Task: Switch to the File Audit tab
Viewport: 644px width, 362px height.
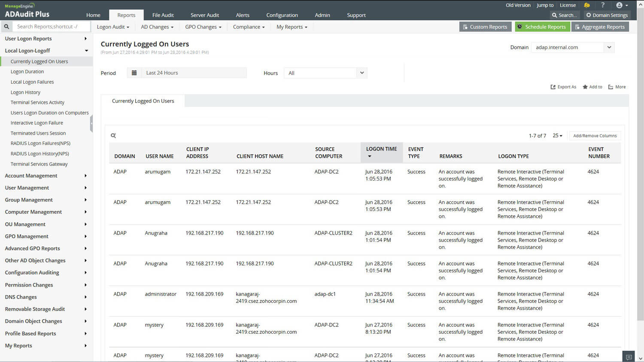Action: (x=163, y=15)
